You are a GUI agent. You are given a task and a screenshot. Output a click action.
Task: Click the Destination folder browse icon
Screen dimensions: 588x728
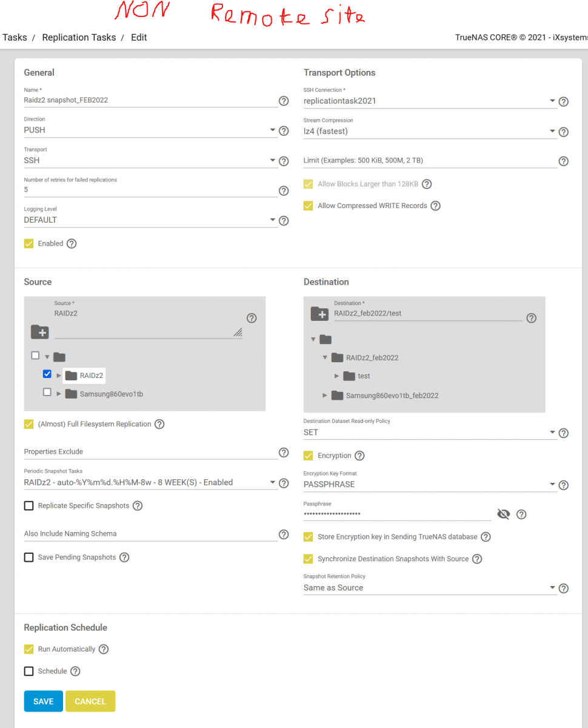click(x=319, y=313)
